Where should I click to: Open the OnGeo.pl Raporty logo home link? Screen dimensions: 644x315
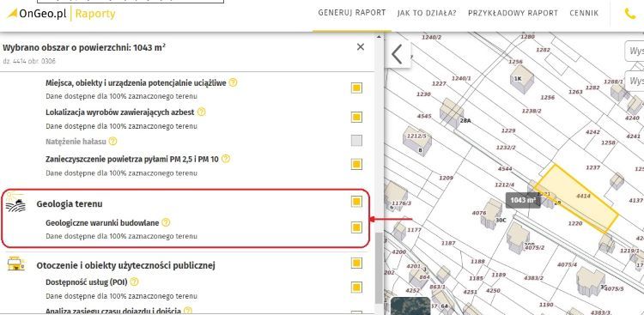pyautogui.click(x=61, y=14)
